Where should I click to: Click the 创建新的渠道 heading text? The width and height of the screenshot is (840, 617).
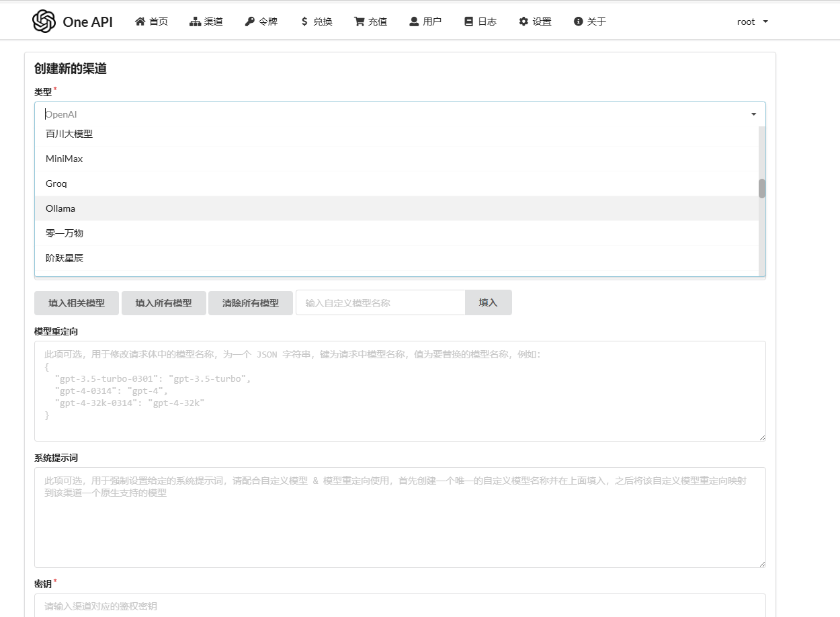coord(71,69)
